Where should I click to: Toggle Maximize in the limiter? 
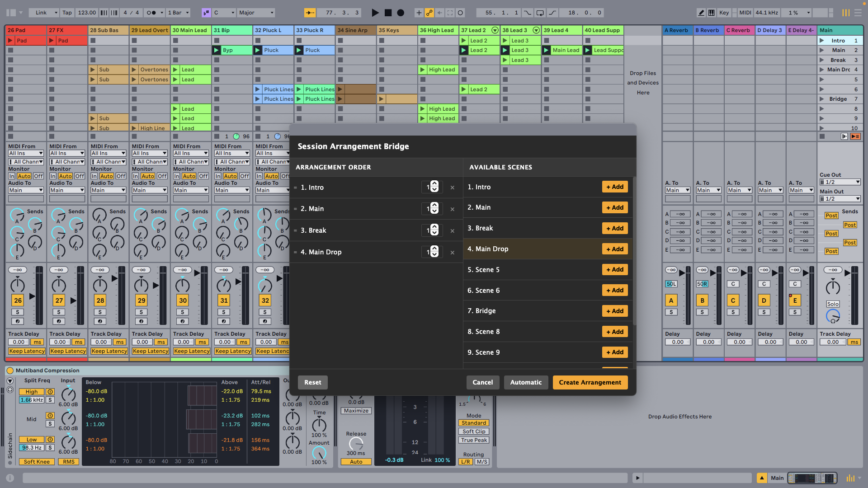(356, 411)
